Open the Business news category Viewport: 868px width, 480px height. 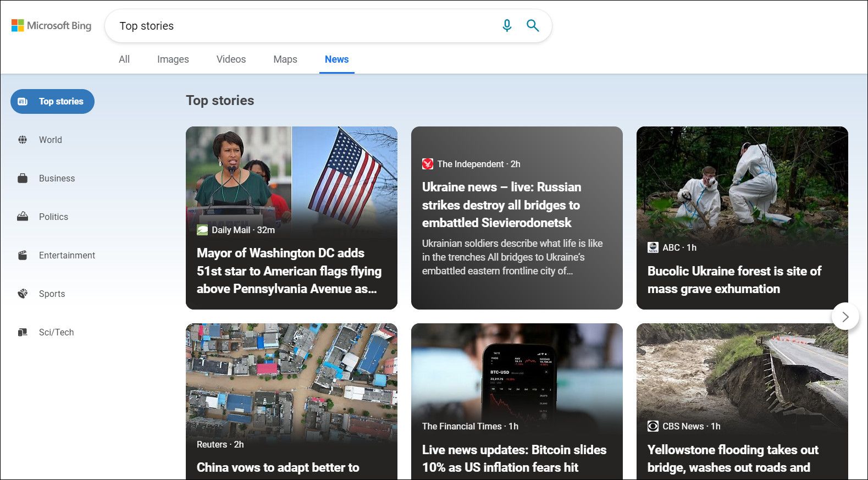coord(57,178)
